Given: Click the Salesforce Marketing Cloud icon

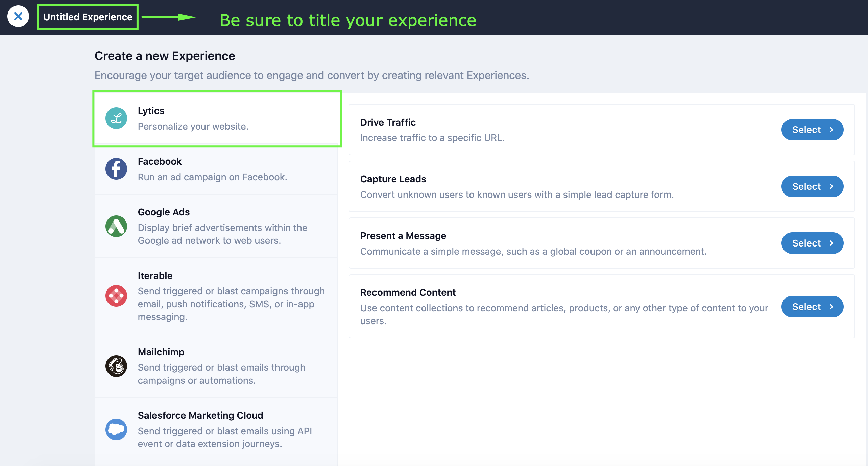Looking at the screenshot, I should coord(116,429).
